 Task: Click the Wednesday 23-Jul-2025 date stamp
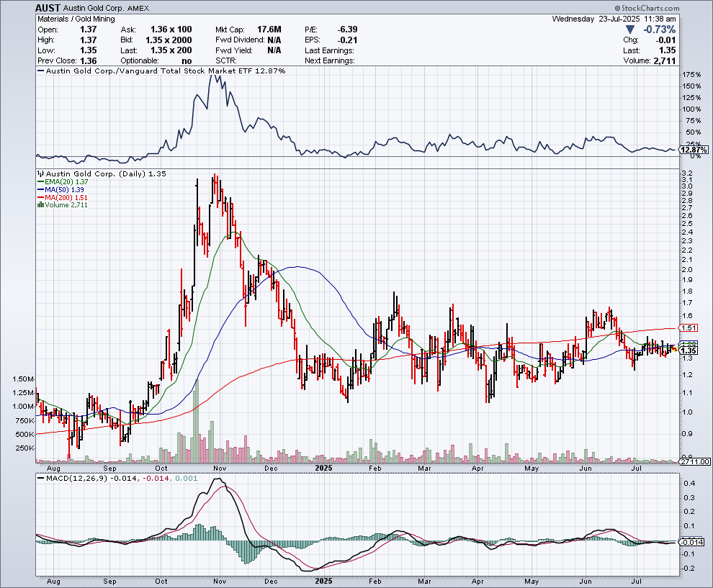pos(614,19)
